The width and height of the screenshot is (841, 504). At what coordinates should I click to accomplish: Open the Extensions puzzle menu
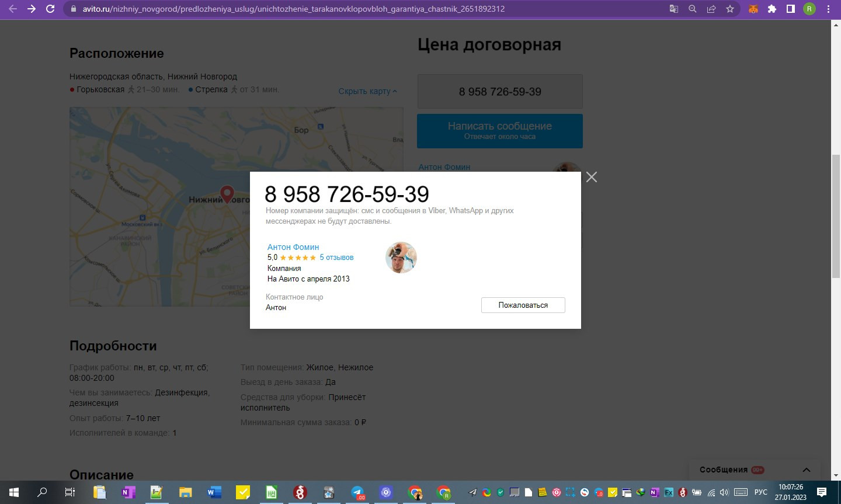click(x=772, y=9)
